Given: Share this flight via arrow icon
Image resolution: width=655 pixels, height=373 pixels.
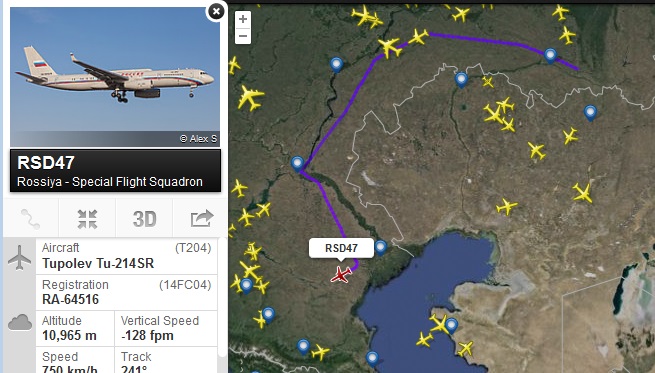Looking at the screenshot, I should tap(201, 218).
